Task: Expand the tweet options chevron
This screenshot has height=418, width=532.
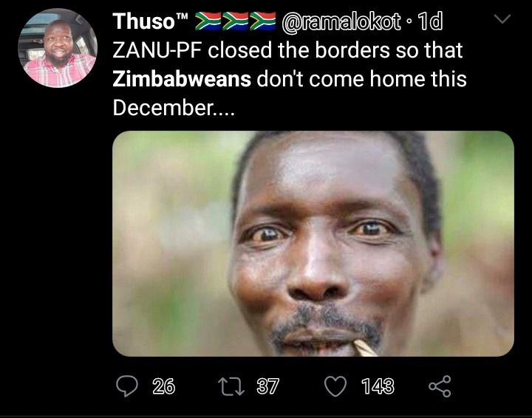Action: pos(502,18)
